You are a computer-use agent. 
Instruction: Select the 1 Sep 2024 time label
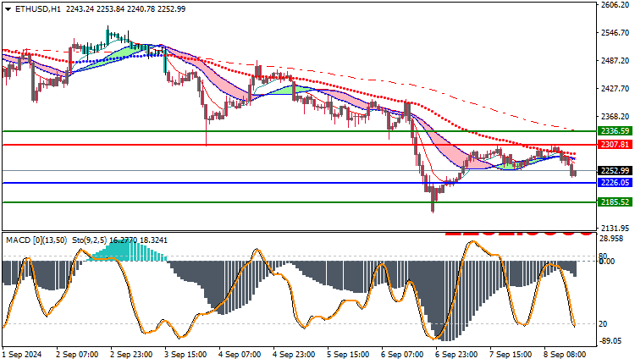22,355
